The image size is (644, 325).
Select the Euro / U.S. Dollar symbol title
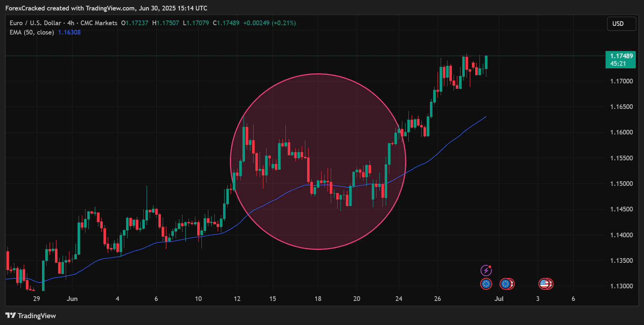36,23
